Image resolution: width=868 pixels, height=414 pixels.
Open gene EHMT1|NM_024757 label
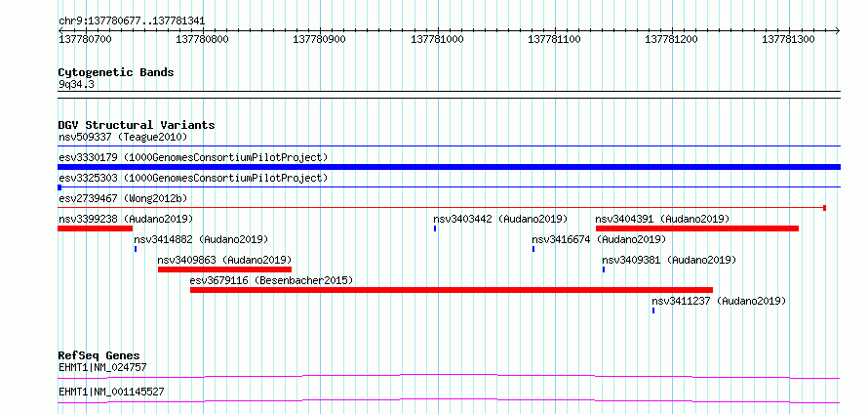[103, 367]
